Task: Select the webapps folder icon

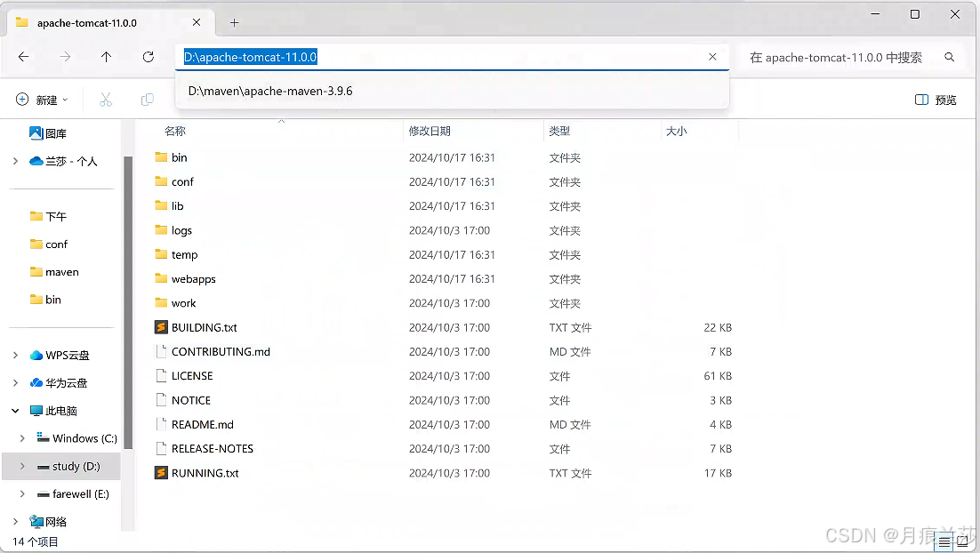Action: point(161,278)
